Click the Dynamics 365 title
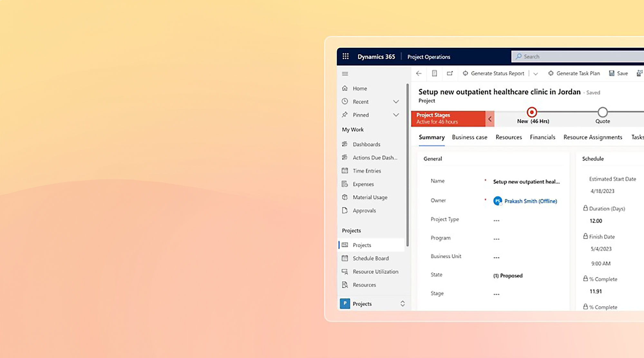644x358 pixels. (376, 57)
